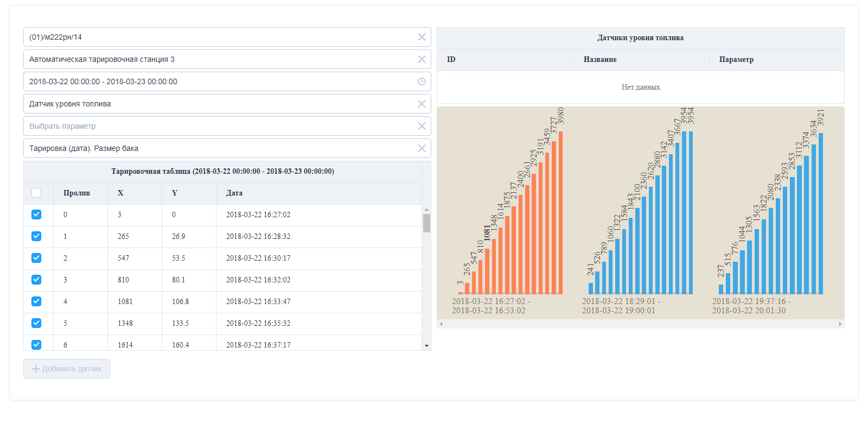The image size is (868, 423).
Task: Open the Датчик уровня топлива dropdown
Action: pyautogui.click(x=217, y=104)
